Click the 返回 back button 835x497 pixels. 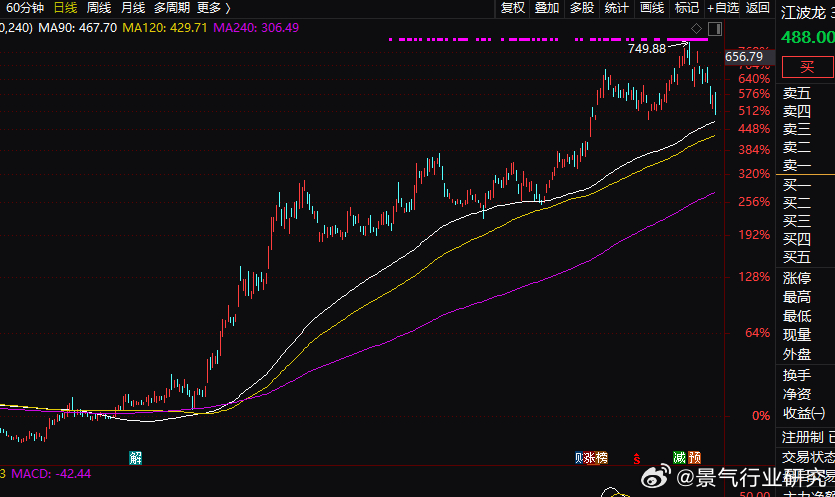(757, 8)
